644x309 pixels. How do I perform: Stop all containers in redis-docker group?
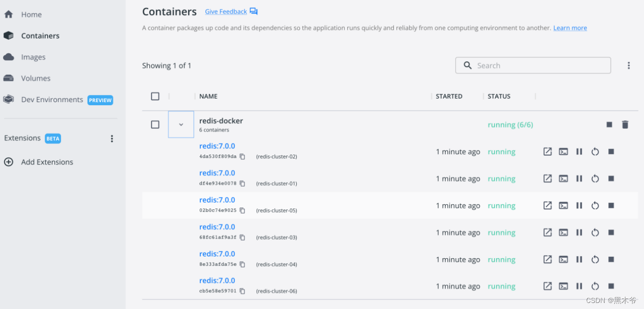(x=609, y=124)
